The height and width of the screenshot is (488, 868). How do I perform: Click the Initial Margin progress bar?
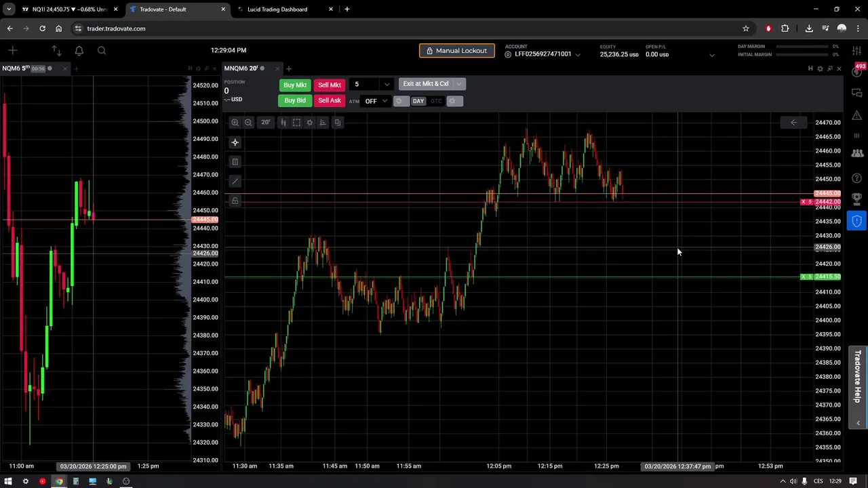pyautogui.click(x=803, y=54)
